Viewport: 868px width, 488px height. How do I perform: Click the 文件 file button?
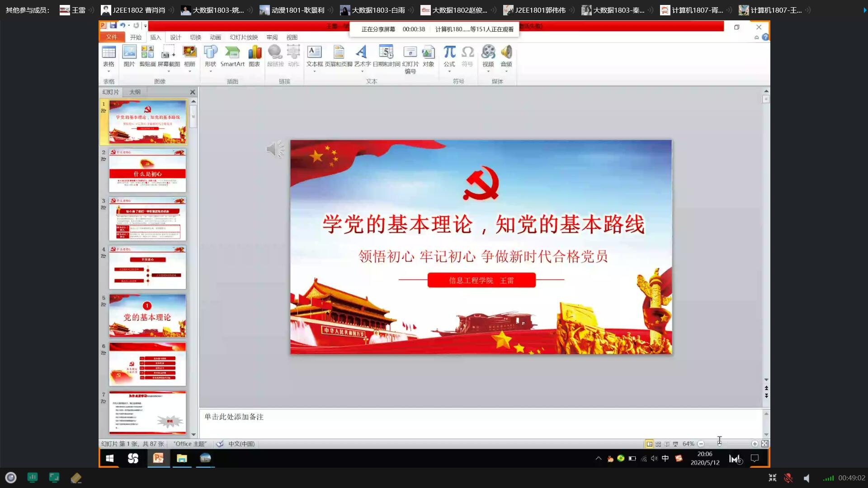(x=111, y=37)
